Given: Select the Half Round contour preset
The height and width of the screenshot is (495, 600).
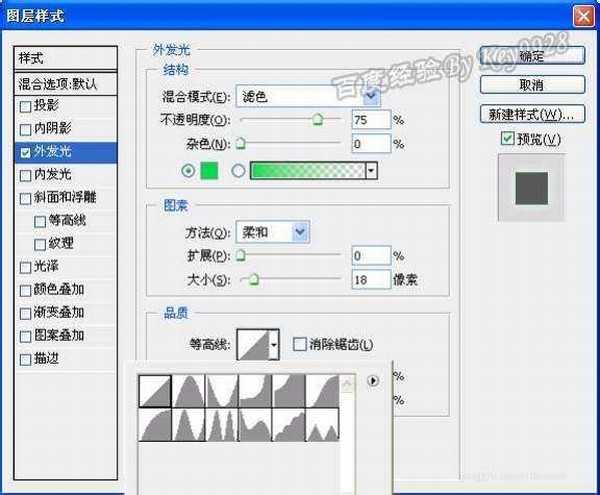Looking at the screenshot, I should [x=154, y=424].
